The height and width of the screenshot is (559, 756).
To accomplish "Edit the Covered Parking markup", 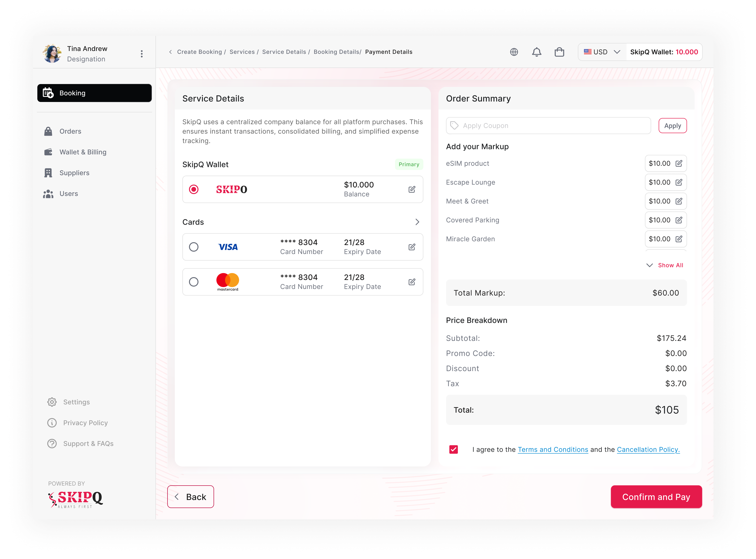I will tap(679, 220).
